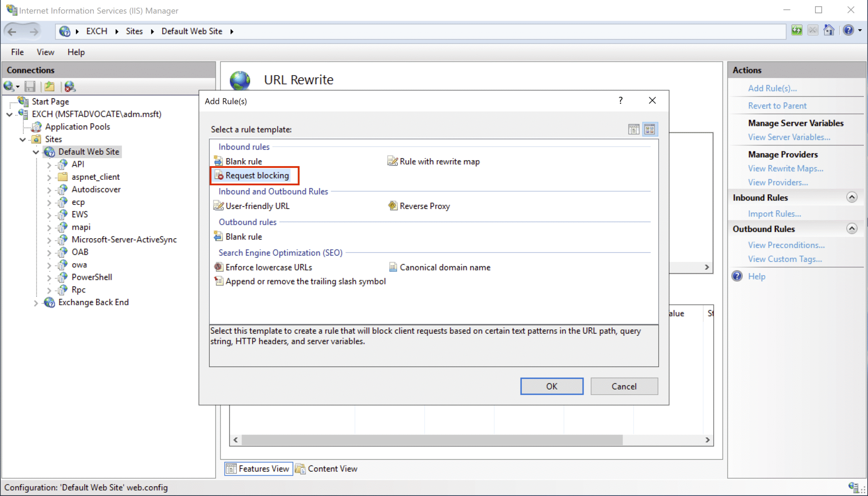Pick the Reverse Proxy template

pos(425,206)
